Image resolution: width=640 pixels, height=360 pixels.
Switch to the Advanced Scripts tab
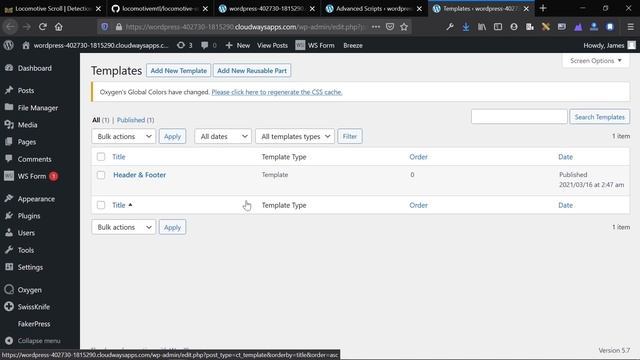click(x=374, y=8)
